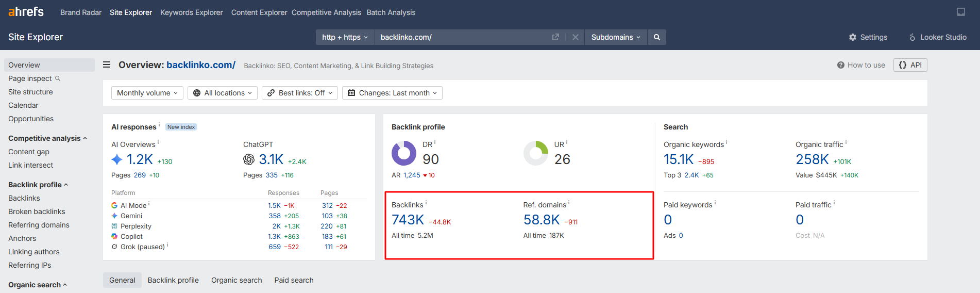Screen dimensions: 980x293
Task: Open Opportunities in the sidebar
Action: [31, 119]
